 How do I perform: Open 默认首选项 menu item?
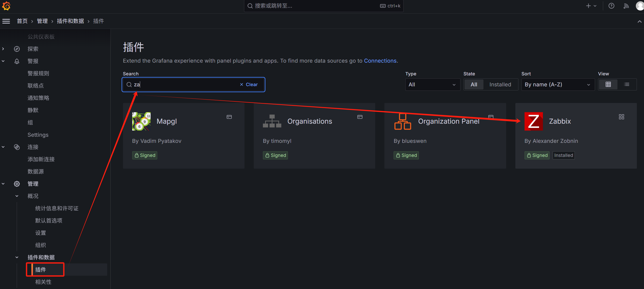pos(49,221)
